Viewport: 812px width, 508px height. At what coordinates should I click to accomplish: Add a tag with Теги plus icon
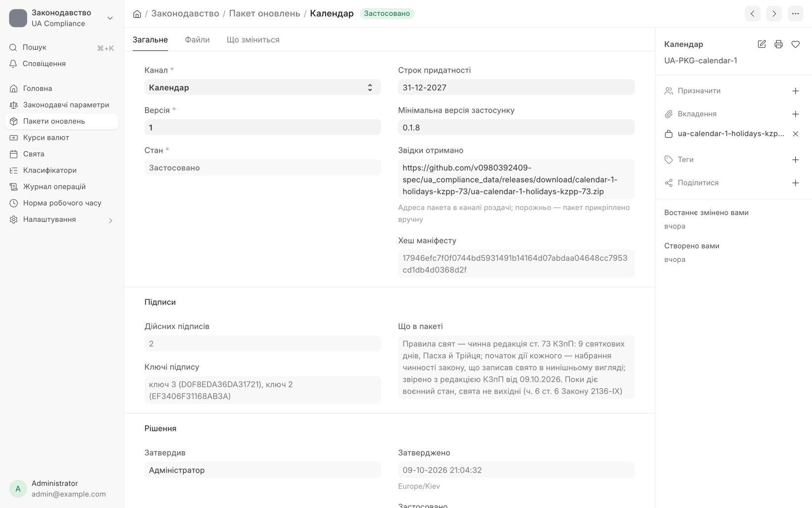click(x=795, y=160)
